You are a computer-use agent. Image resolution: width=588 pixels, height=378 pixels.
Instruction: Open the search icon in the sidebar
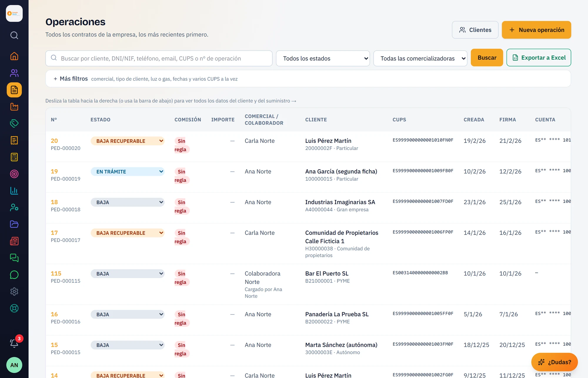pos(14,35)
